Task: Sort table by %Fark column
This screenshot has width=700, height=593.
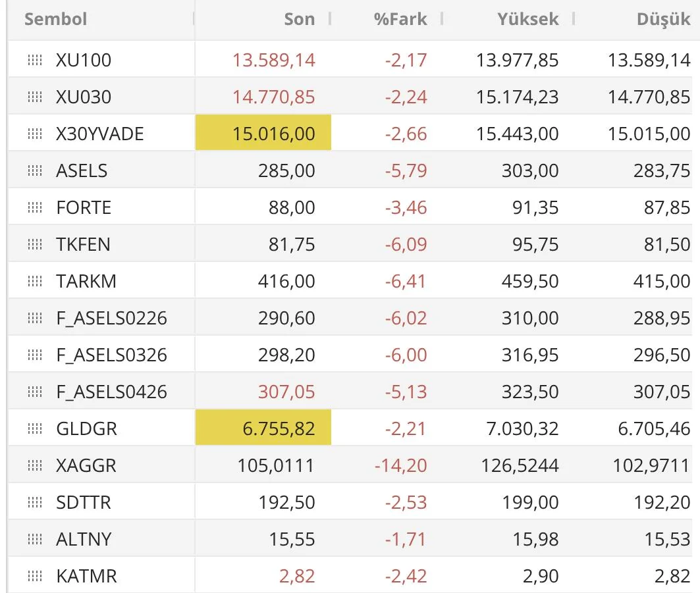Action: 400,19
